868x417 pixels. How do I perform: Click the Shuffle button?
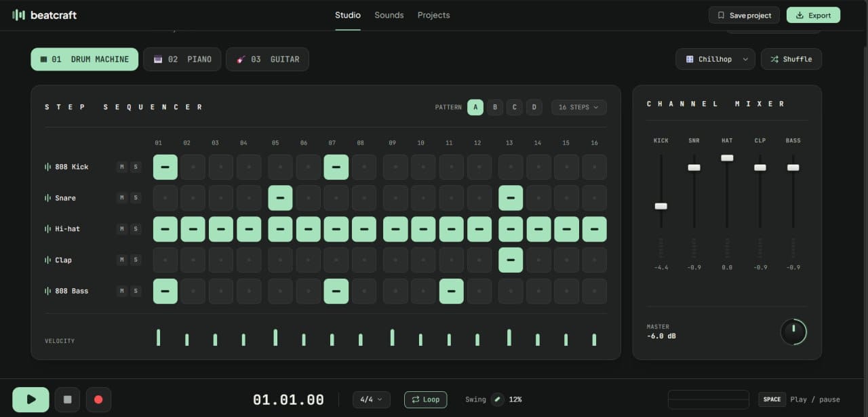(x=791, y=59)
